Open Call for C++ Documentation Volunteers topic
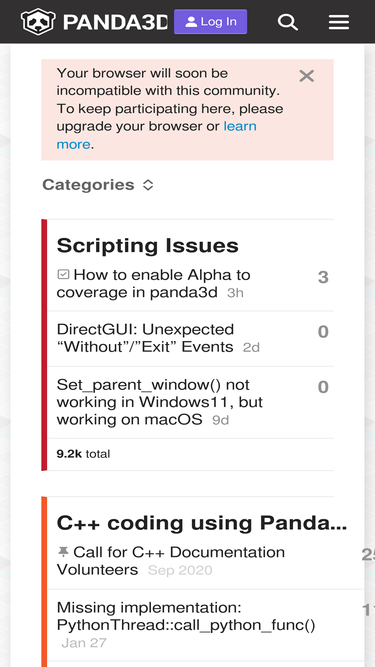The width and height of the screenshot is (375, 667). pyautogui.click(x=170, y=561)
